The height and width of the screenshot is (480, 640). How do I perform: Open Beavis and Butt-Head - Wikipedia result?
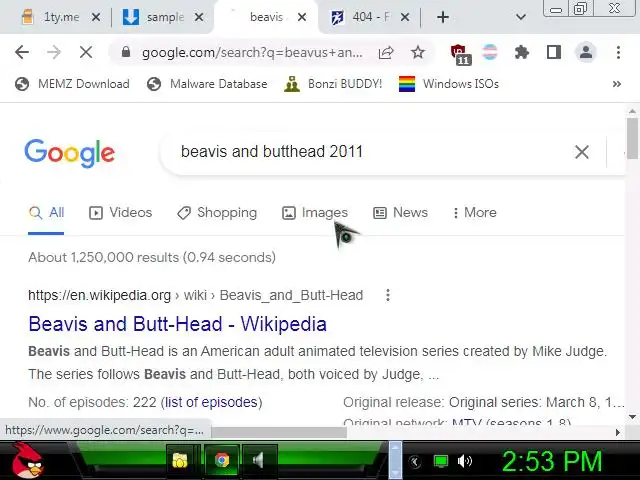pyautogui.click(x=178, y=324)
